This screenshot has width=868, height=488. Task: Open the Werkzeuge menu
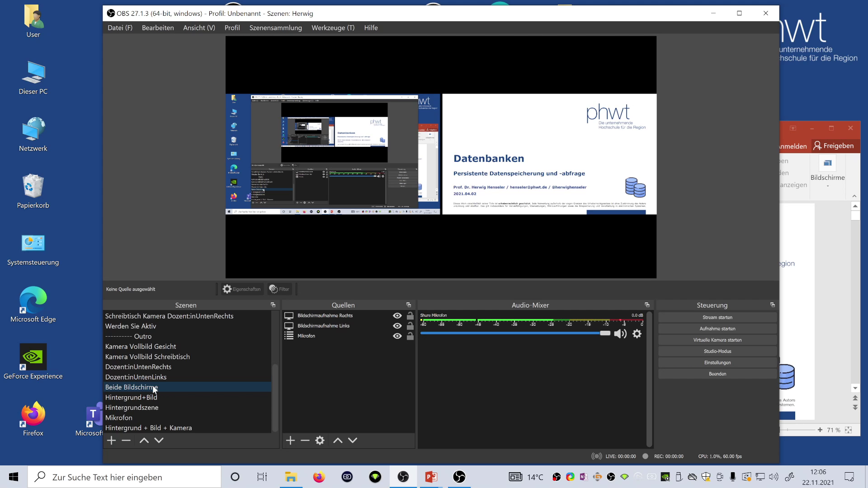pos(333,28)
